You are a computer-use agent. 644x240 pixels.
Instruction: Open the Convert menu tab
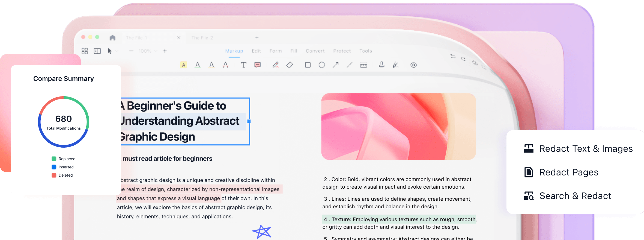[315, 51]
